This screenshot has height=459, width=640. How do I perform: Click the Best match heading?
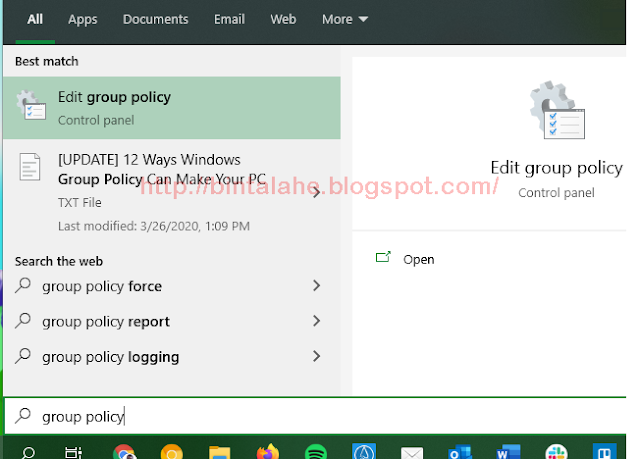(47, 61)
